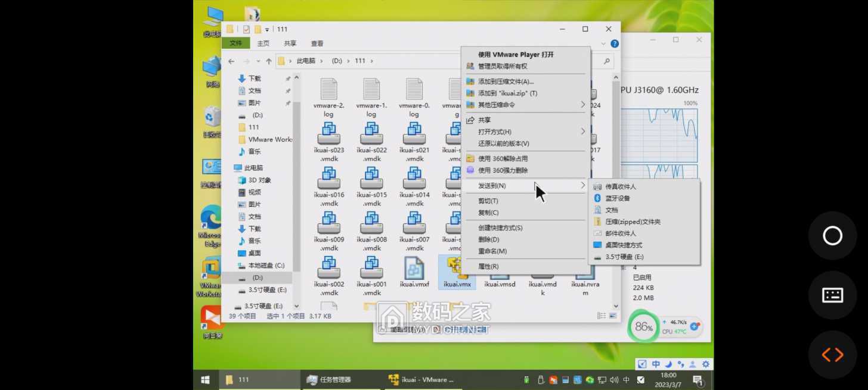Select the ikuai-s002.vmdk disk file
The height and width of the screenshot is (390, 868).
(328, 276)
